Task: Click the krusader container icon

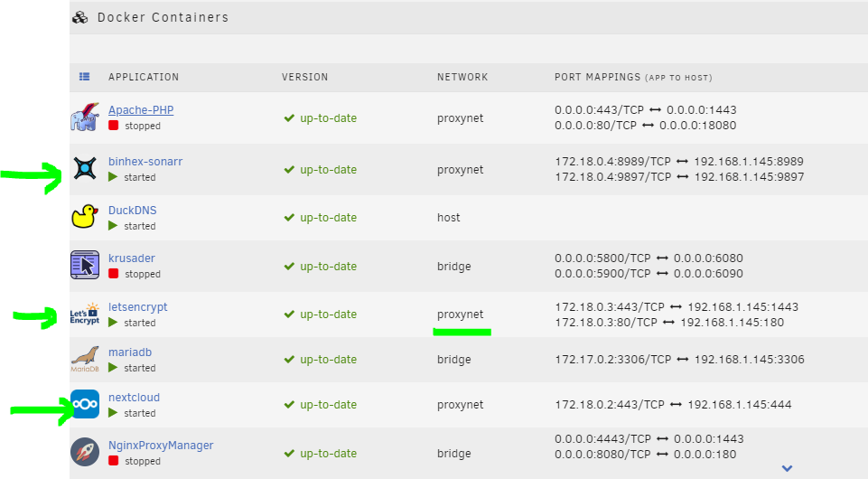Action: (85, 265)
